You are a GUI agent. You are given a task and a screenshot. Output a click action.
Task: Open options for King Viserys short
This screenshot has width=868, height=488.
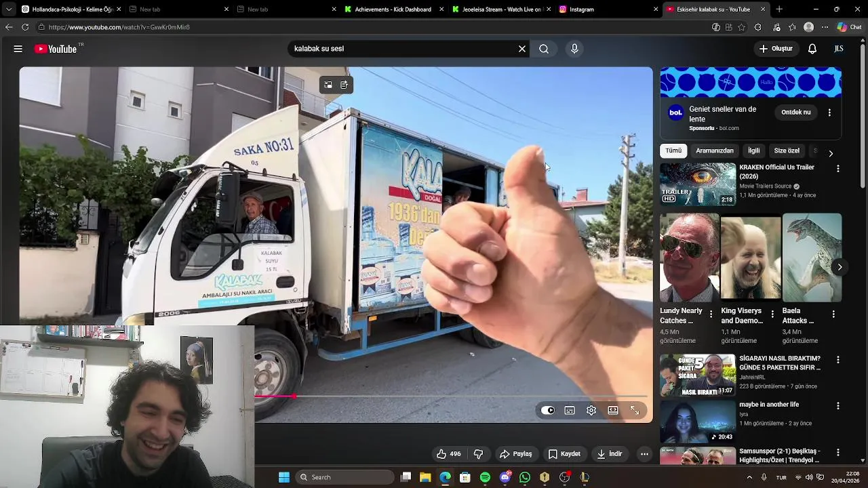(x=772, y=314)
